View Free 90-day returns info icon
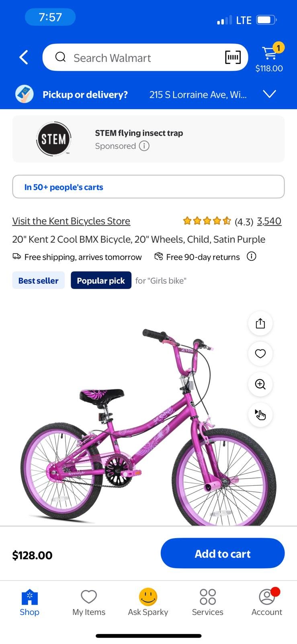 (252, 256)
